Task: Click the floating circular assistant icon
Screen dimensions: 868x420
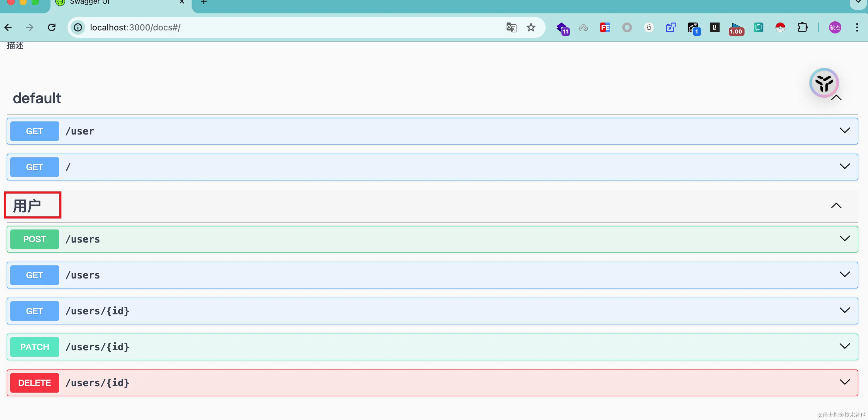Action: click(824, 83)
